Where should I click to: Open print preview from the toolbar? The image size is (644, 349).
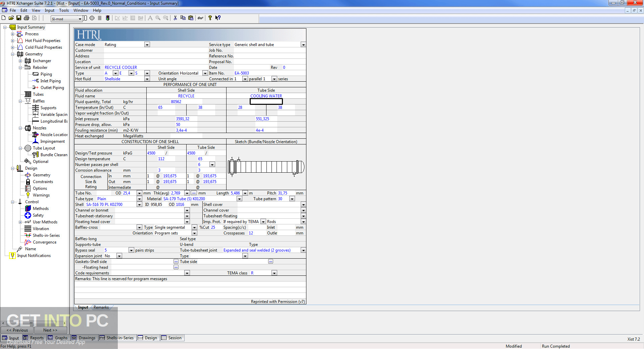[x=34, y=18]
